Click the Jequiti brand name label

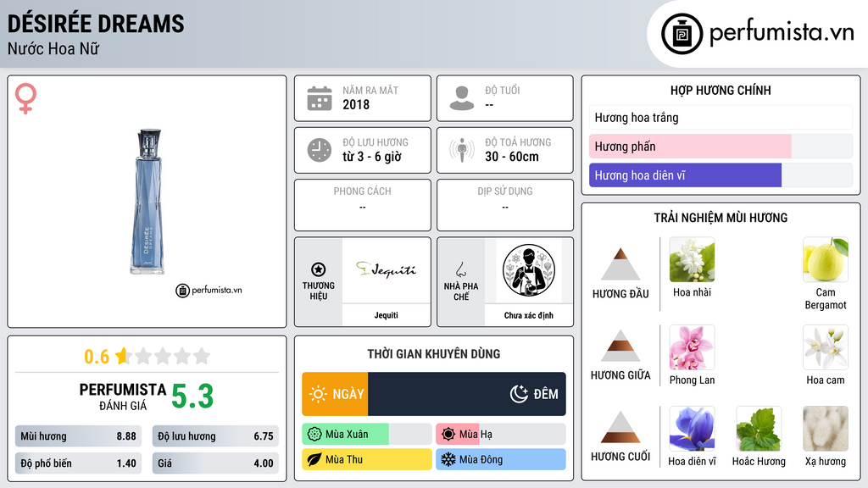click(386, 315)
